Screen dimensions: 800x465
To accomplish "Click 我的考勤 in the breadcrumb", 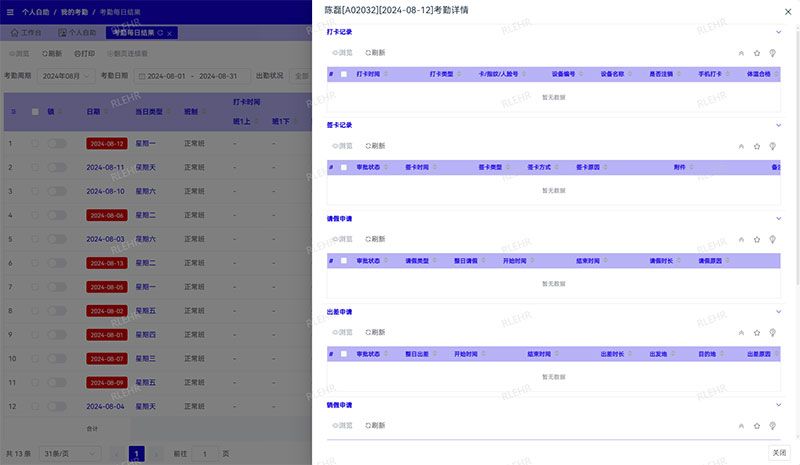I will coord(74,12).
